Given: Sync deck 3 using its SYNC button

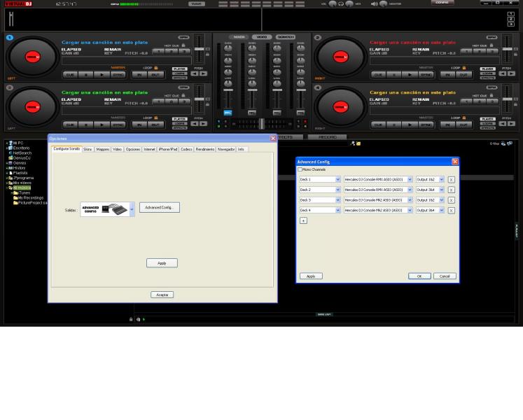Looking at the screenshot, I should (x=118, y=125).
